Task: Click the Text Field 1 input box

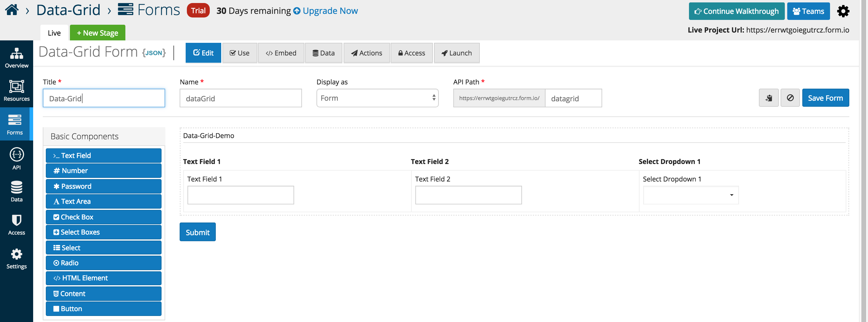Action: pos(240,195)
